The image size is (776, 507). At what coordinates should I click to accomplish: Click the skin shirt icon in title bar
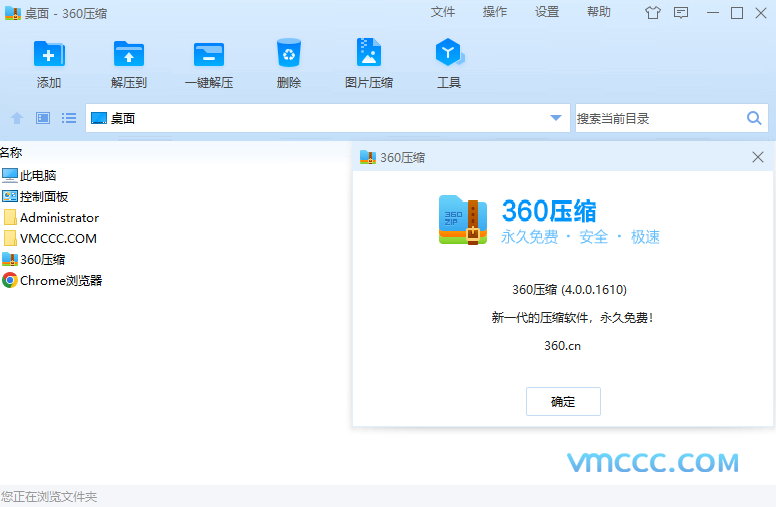click(x=653, y=13)
